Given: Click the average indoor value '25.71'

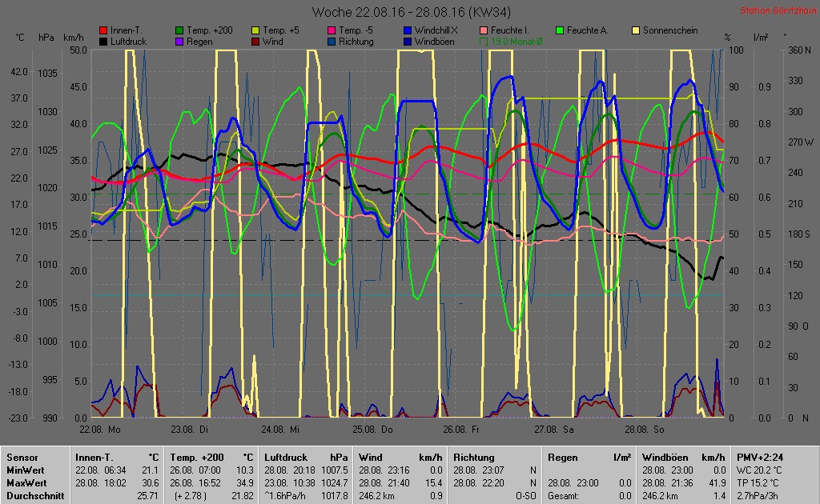Looking at the screenshot, I should 147,496.
